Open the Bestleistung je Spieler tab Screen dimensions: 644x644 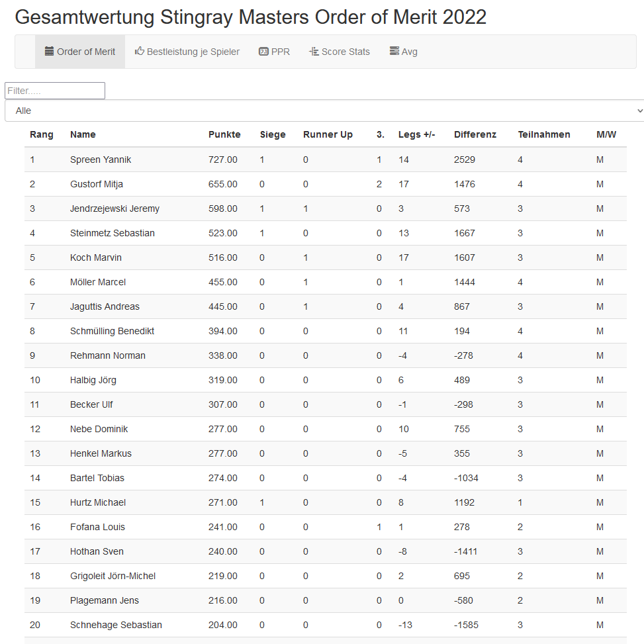tap(187, 52)
